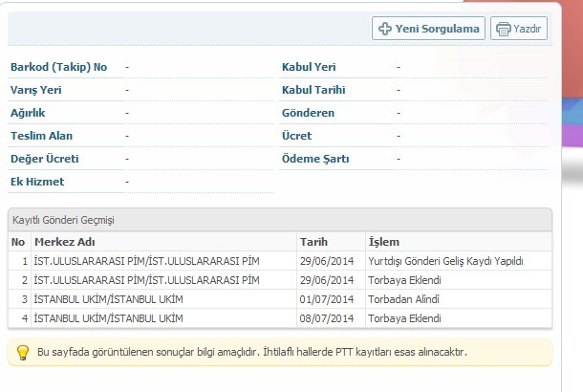This screenshot has width=583, height=392.
Task: Click the printer icon beside Yazdır
Action: point(503,29)
